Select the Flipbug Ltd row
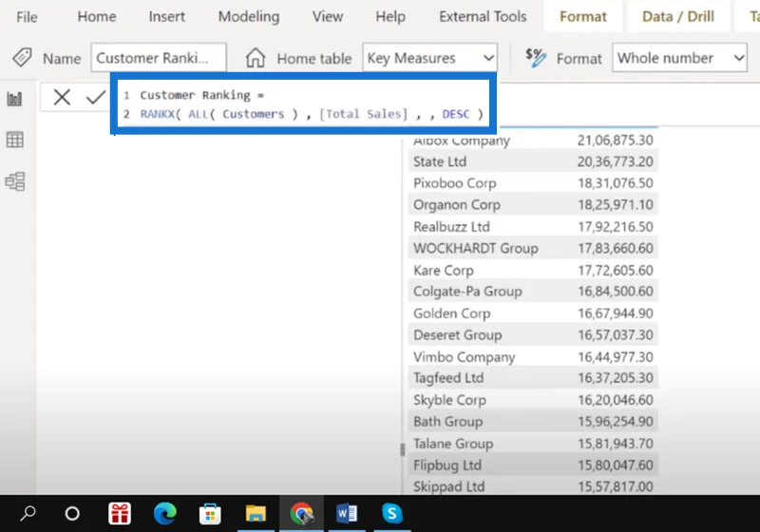The width and height of the screenshot is (760, 532). point(533,465)
